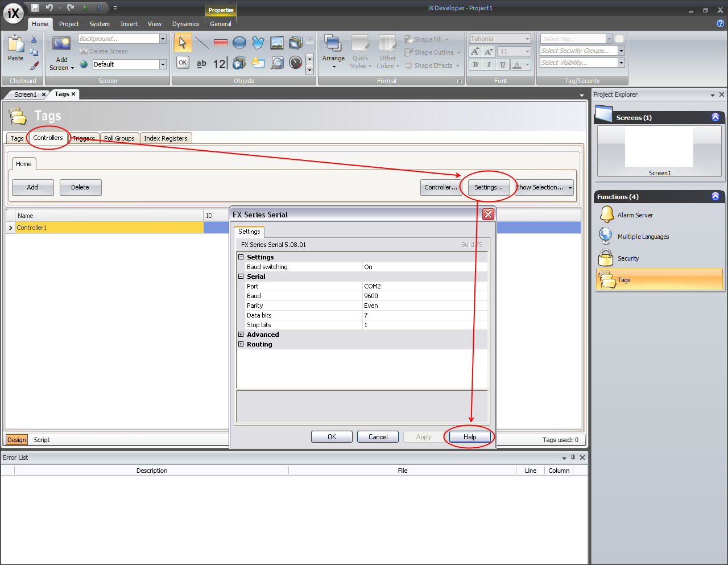
Task: Select the OK Button object tool
Action: [183, 63]
